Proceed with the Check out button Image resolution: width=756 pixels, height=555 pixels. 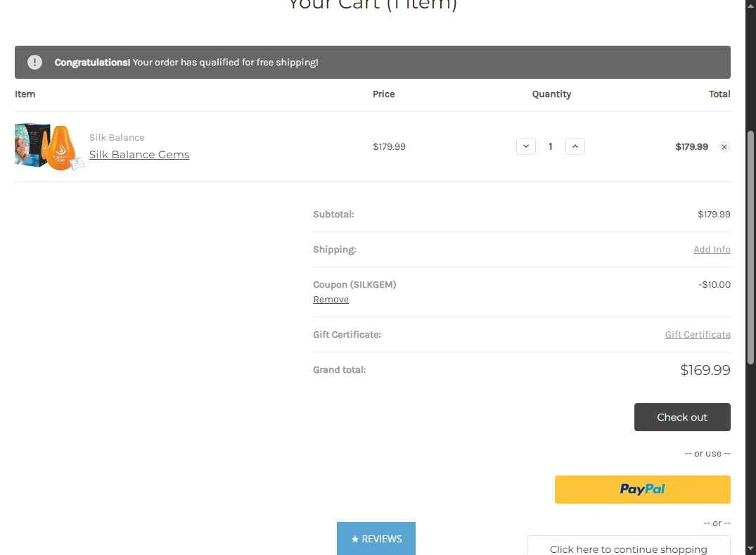point(681,417)
